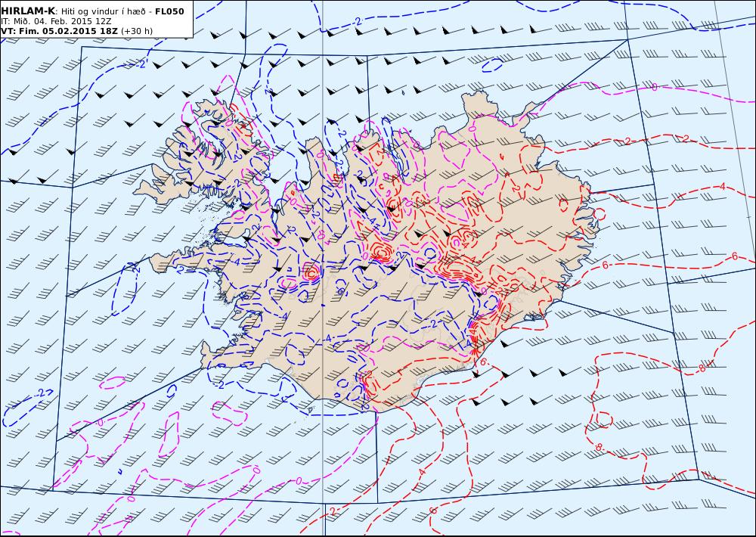Click the HIRLAM-K model name in the title box

coord(28,11)
